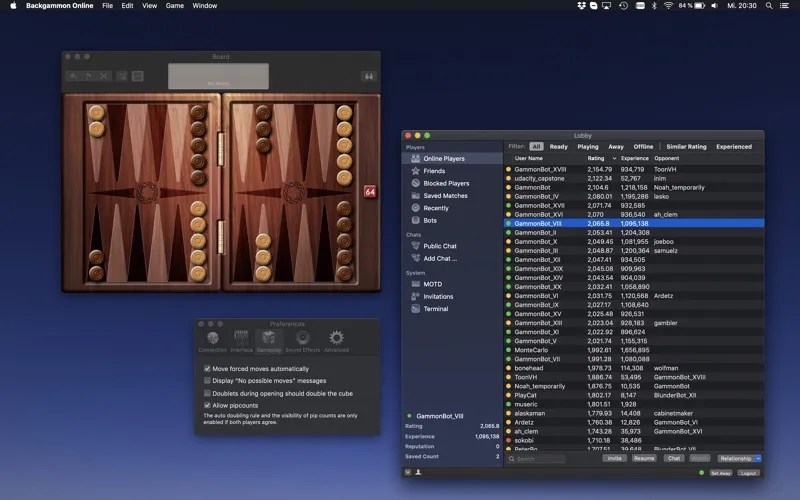
Task: Click the Invite button
Action: 614,459
